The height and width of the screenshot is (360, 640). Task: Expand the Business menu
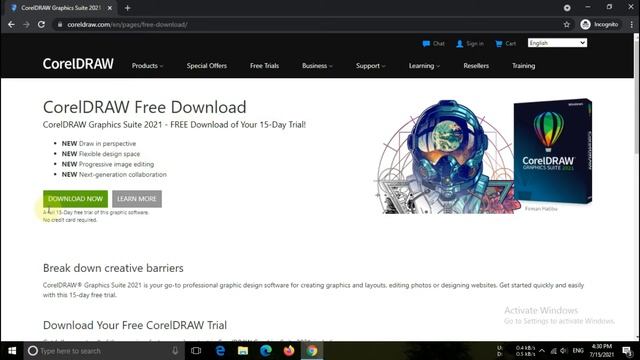pos(317,66)
